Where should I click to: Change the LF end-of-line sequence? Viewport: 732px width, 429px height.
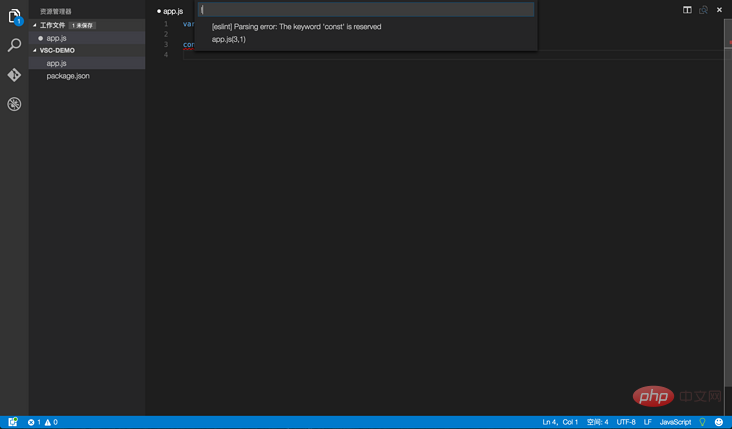coord(648,422)
